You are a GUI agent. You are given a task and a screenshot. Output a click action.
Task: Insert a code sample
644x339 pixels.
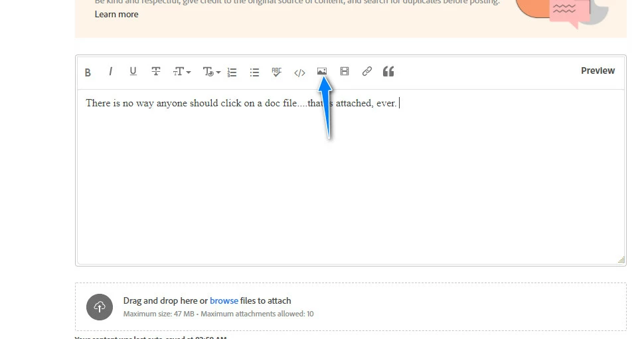pyautogui.click(x=299, y=73)
